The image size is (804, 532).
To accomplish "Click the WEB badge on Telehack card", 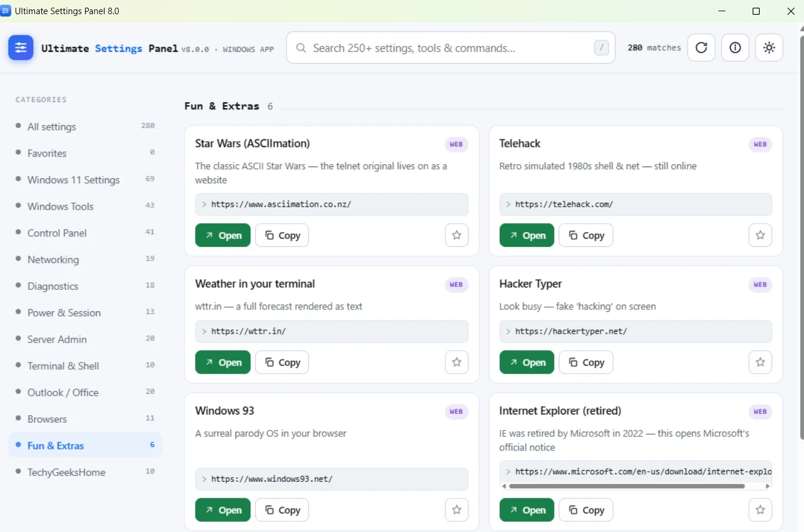I will (760, 144).
